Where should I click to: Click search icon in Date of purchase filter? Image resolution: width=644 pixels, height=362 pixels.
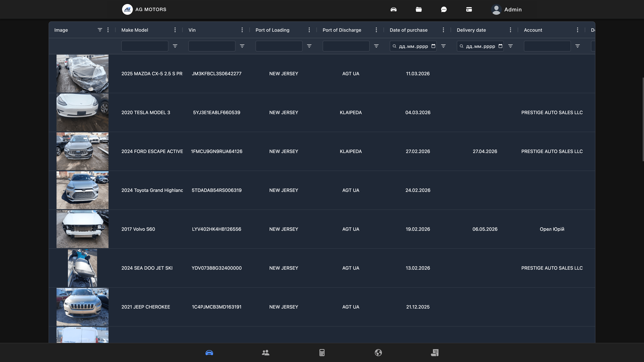394,46
